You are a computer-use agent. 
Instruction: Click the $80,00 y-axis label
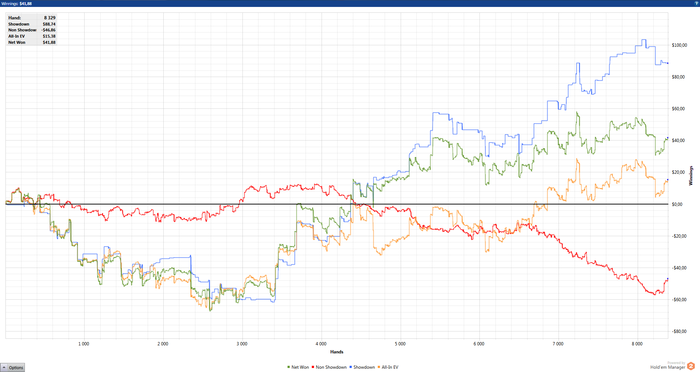click(x=679, y=77)
